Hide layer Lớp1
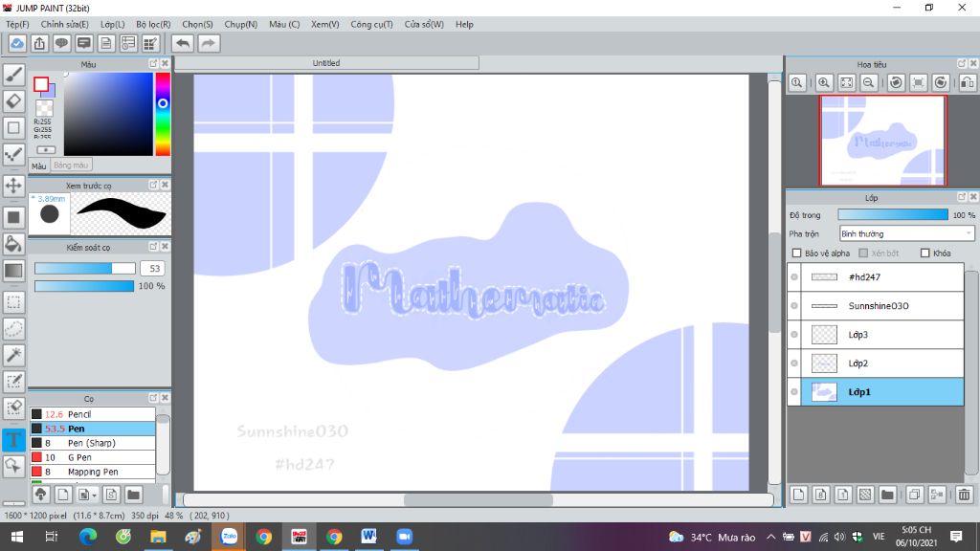The width and height of the screenshot is (980, 551). [794, 391]
